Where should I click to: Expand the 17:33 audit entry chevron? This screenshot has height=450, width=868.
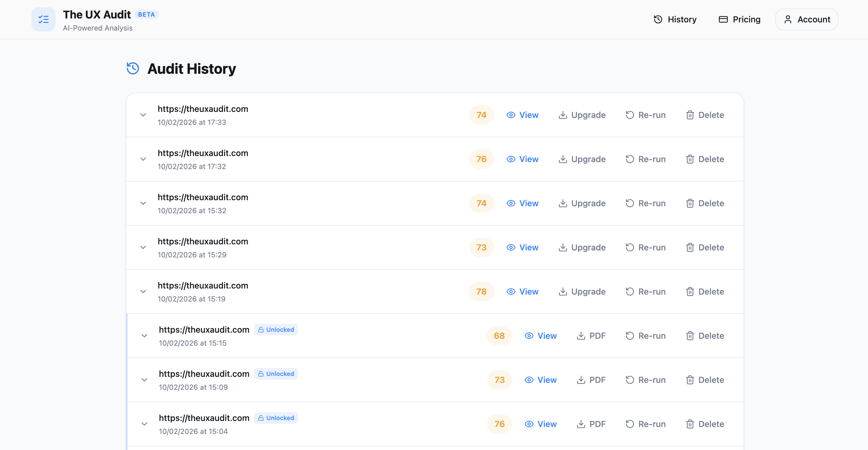pos(143,115)
